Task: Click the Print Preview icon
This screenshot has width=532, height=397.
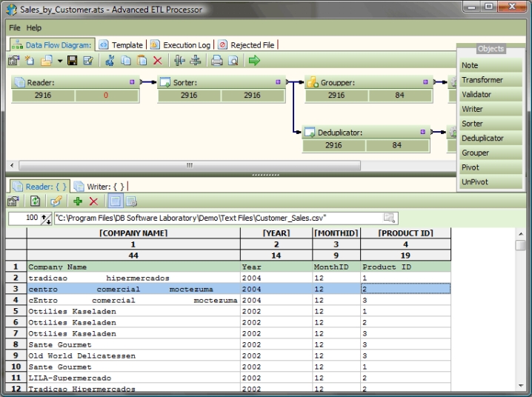Action: click(x=233, y=61)
